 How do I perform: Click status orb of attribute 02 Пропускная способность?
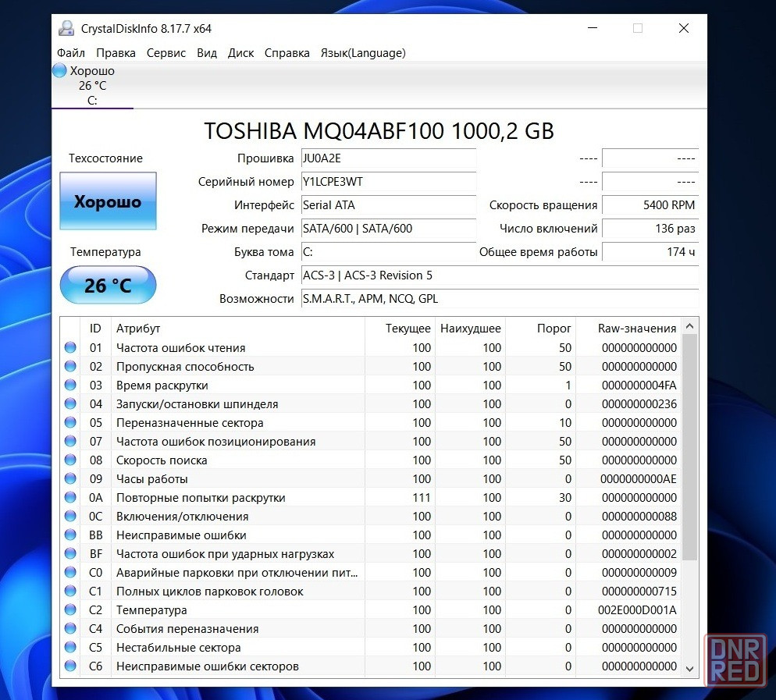pyautogui.click(x=70, y=366)
